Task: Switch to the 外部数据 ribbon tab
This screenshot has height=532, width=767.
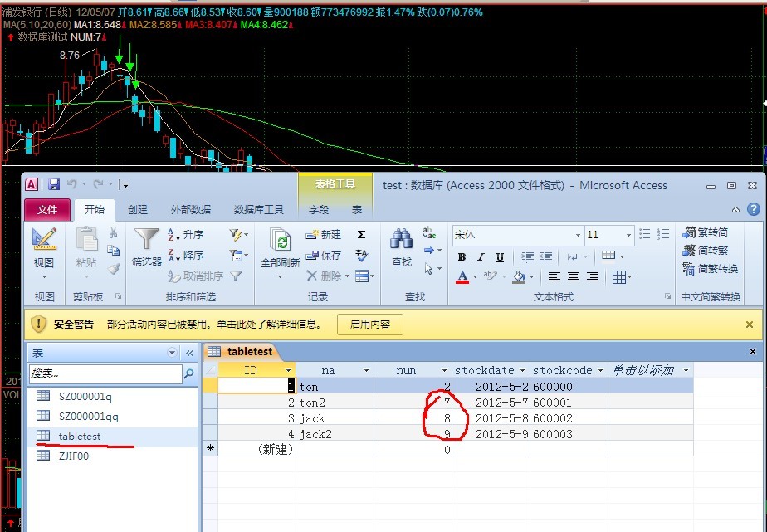Action: [x=191, y=210]
